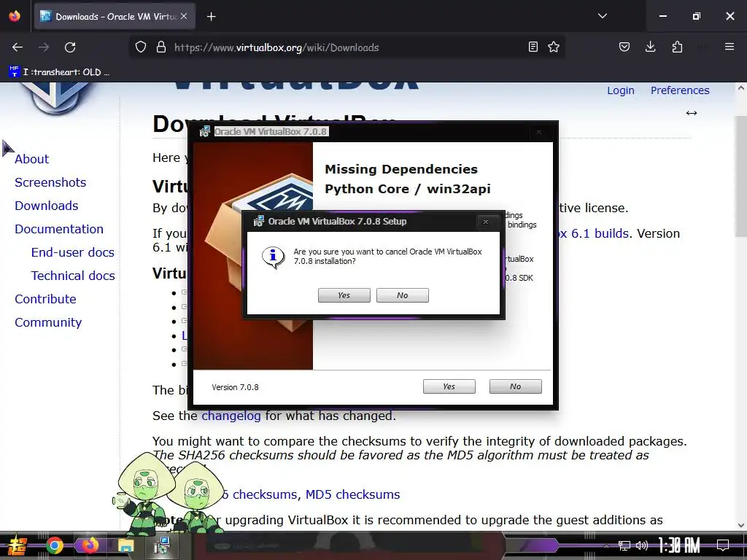The height and width of the screenshot is (560, 747).
Task: Open Firefox extensions icon
Action: pos(677,47)
